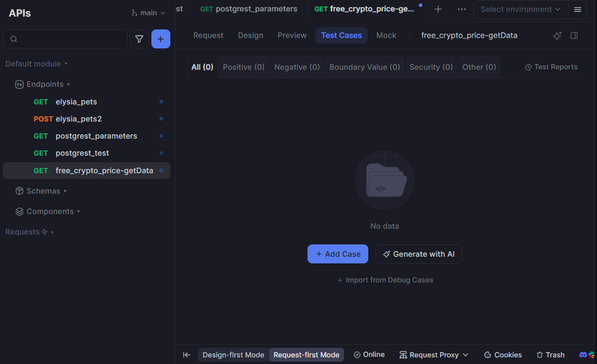Open Cookies manager in the status bar
Image resolution: width=597 pixels, height=364 pixels.
tap(503, 355)
